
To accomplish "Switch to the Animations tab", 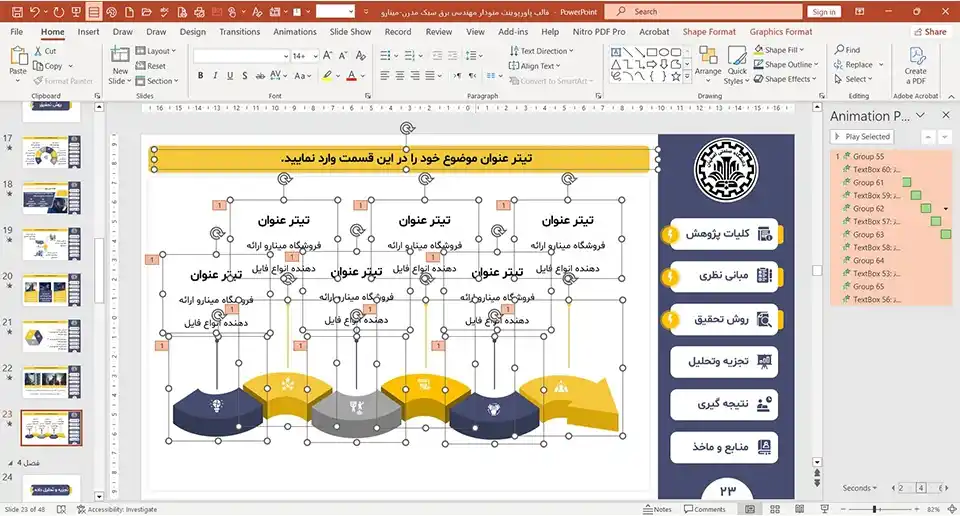I will click(x=294, y=32).
